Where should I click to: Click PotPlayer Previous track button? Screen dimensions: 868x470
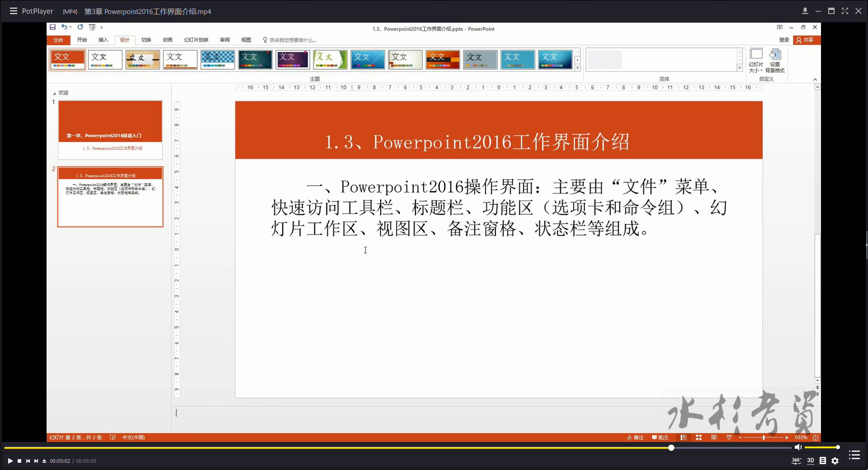pyautogui.click(x=28, y=461)
